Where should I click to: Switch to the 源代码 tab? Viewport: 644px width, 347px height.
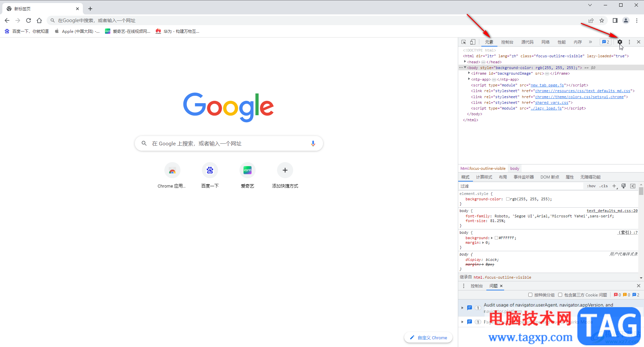527,42
